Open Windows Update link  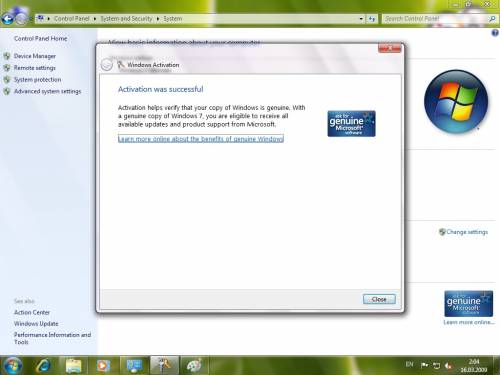[x=36, y=324]
